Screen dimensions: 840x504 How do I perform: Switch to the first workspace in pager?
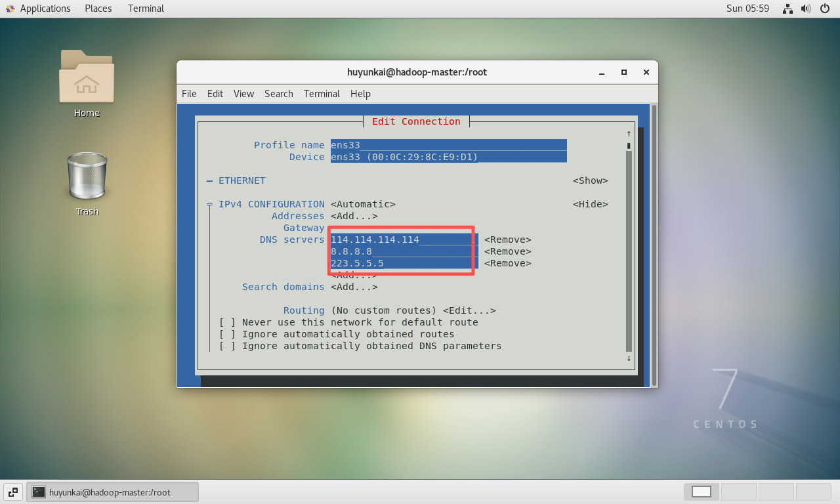(x=702, y=492)
